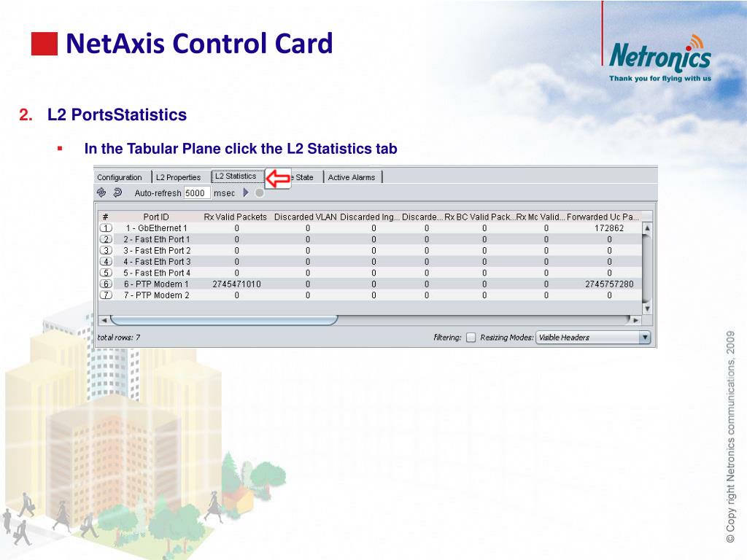Sort by the Rx Mc Valid... header
747x560 pixels.
[541, 217]
